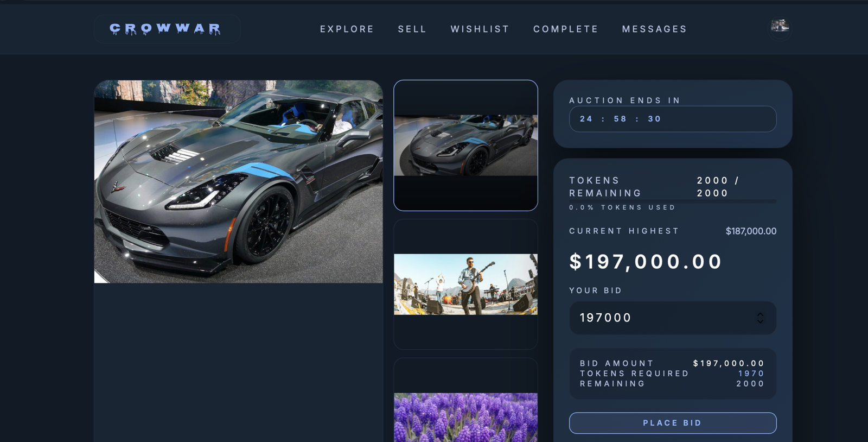The width and height of the screenshot is (868, 442).
Task: Click the current highest $187,000.00 value
Action: click(751, 231)
